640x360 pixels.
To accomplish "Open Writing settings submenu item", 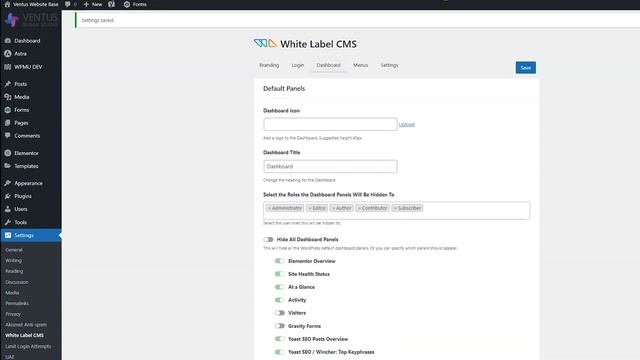I will point(13,260).
